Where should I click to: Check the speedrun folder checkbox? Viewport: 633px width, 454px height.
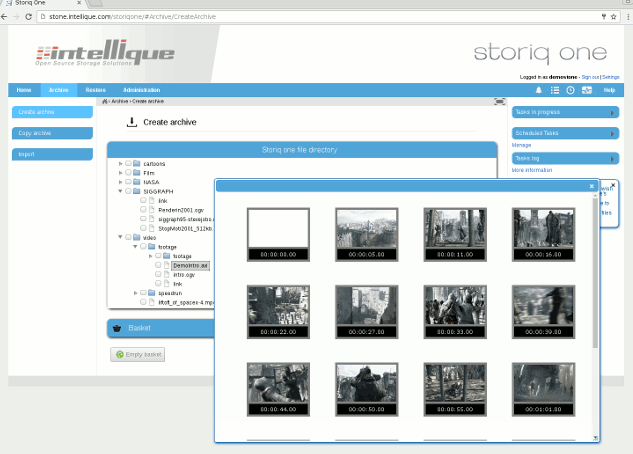[x=143, y=293]
